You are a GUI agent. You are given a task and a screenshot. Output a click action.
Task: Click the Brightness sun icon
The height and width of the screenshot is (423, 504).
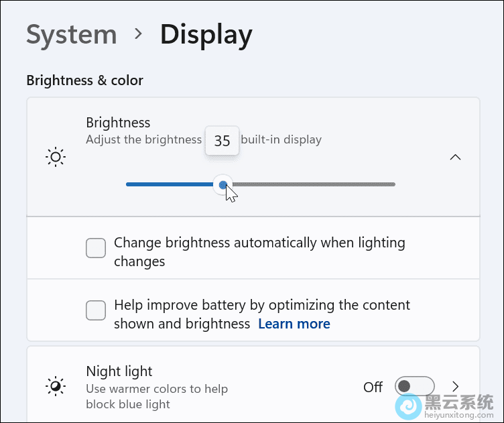click(56, 158)
